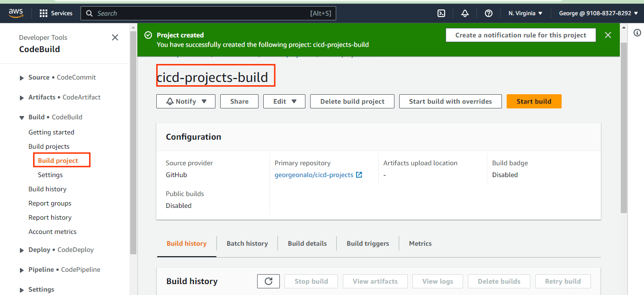Click the AWS logo
Screen dimensions: 644x295
(16, 13)
